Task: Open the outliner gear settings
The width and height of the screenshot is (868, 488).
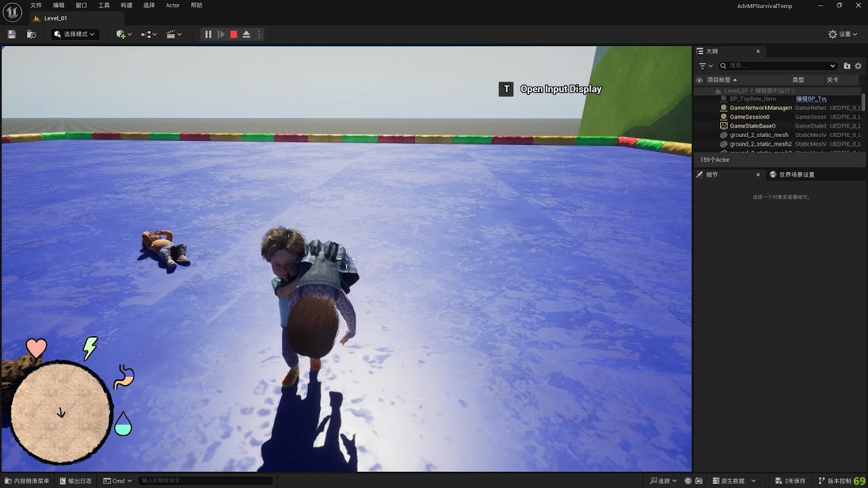Action: (x=858, y=66)
